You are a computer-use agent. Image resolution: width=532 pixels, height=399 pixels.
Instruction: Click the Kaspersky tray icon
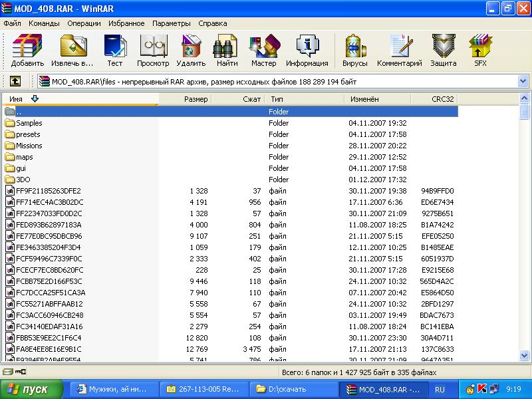(x=481, y=389)
